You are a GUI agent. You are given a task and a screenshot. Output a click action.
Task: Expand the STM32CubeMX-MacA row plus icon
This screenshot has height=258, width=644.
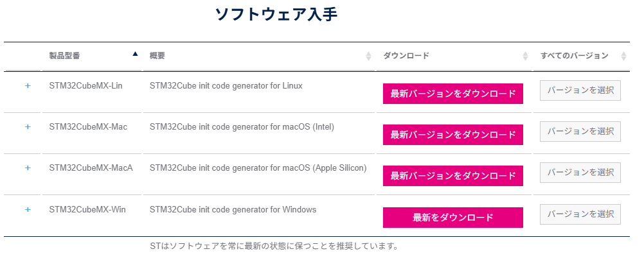click(28, 168)
